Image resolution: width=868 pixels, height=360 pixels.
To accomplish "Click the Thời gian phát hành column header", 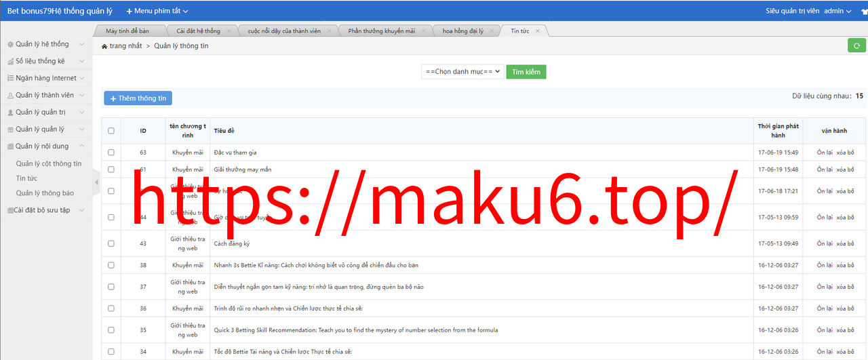I will click(x=778, y=131).
